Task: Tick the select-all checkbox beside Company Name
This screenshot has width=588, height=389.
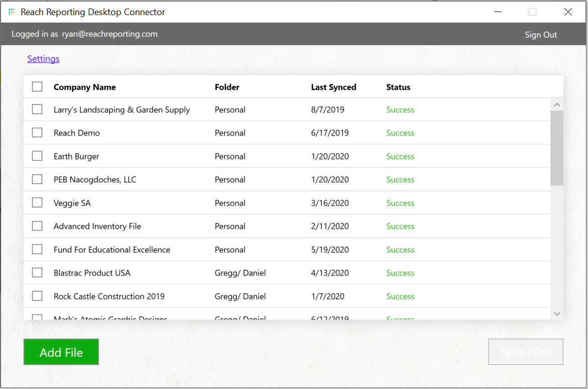Action: click(x=37, y=87)
